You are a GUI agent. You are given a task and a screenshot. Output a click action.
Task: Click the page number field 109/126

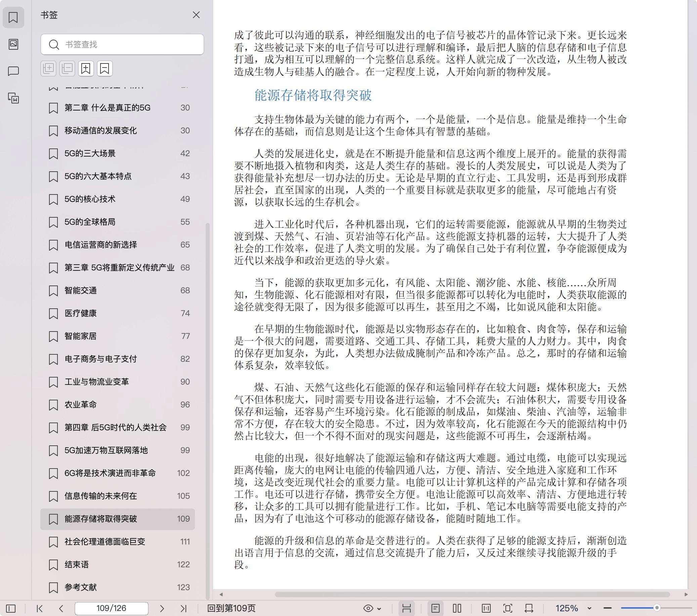click(x=112, y=608)
